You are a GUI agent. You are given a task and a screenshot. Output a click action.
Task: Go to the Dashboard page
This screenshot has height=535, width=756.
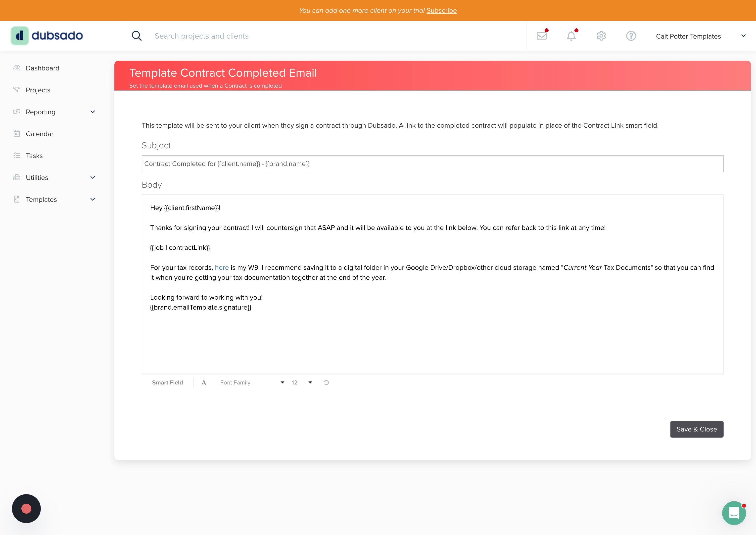coord(43,68)
